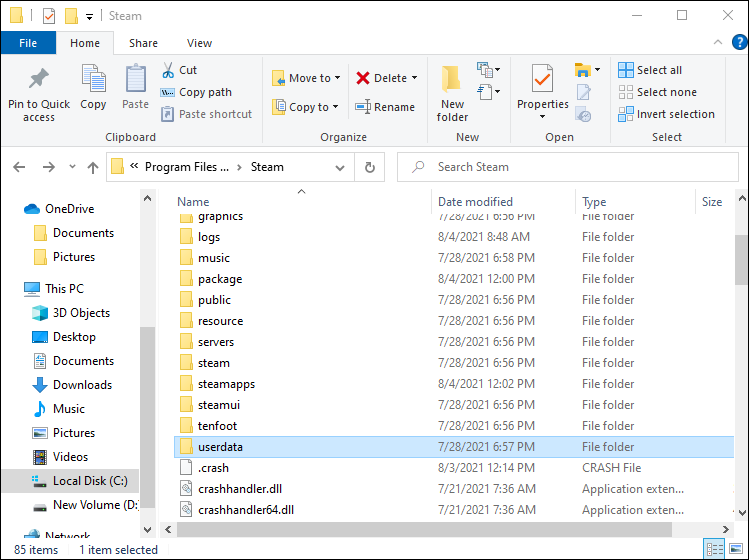Click Copy path in ribbon
Image resolution: width=749 pixels, height=560 pixels.
tap(196, 92)
